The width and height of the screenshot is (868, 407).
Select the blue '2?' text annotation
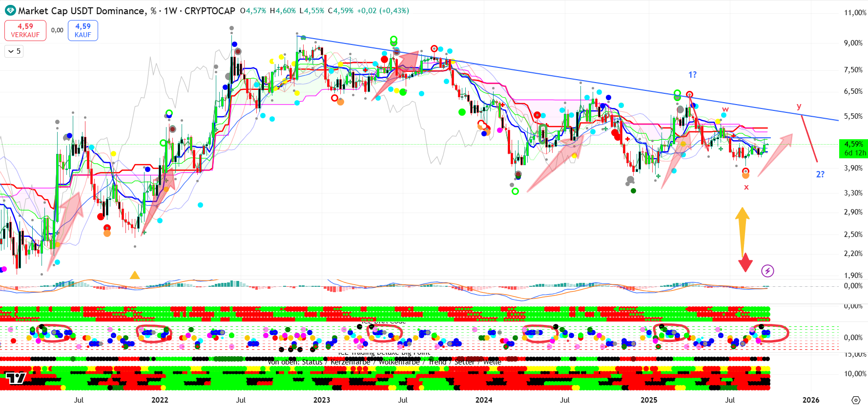(820, 174)
